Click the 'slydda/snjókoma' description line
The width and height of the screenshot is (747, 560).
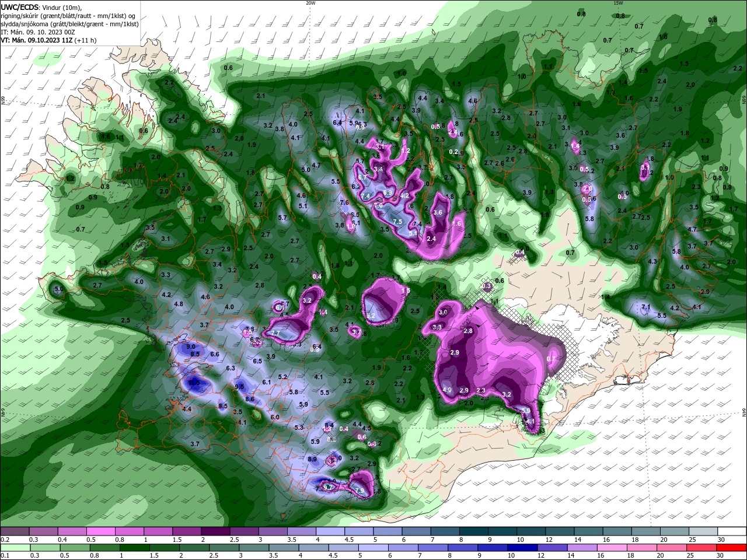(69, 24)
